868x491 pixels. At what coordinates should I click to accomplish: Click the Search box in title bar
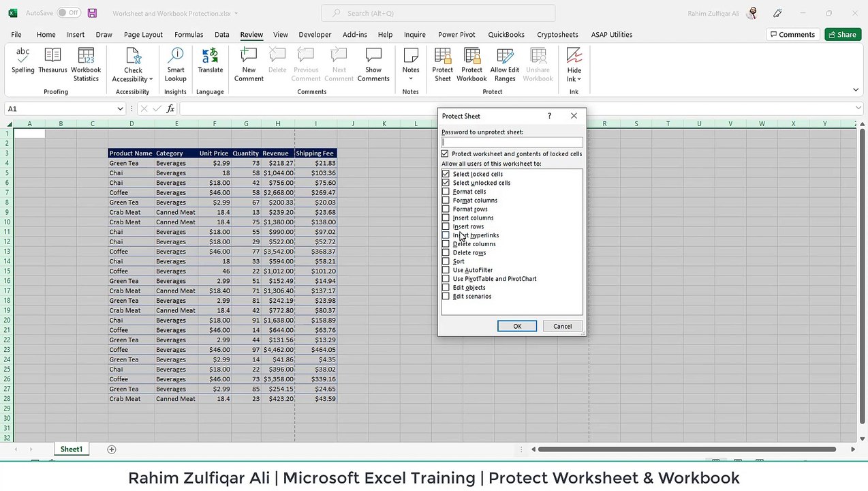438,13
